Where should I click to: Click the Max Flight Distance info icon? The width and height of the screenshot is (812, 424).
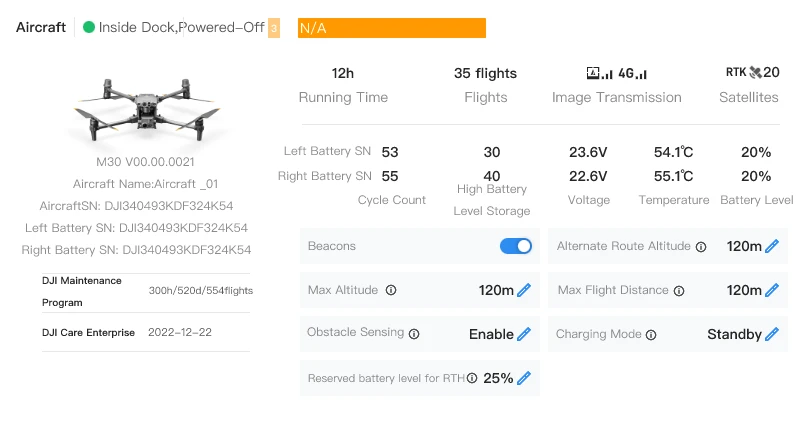coord(679,290)
